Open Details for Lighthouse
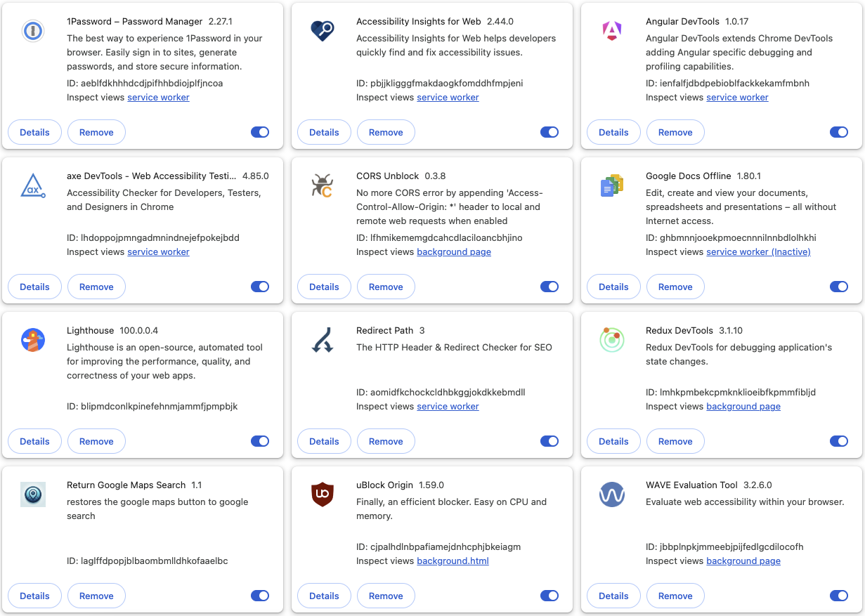 (34, 441)
